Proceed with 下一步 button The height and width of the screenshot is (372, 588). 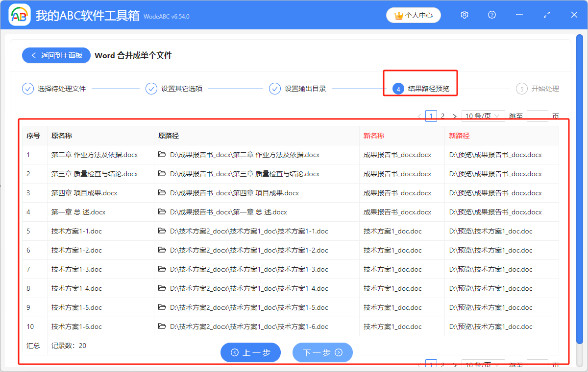point(322,352)
